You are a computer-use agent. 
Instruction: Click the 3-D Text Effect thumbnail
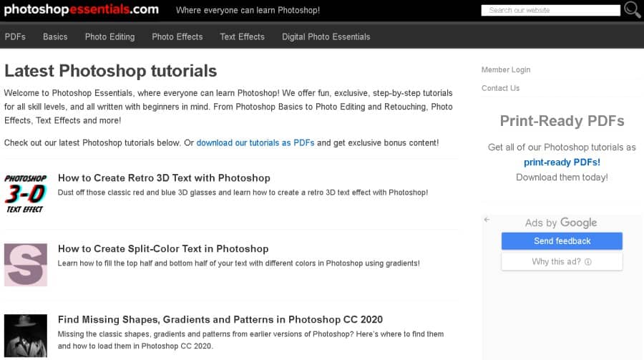click(x=26, y=193)
